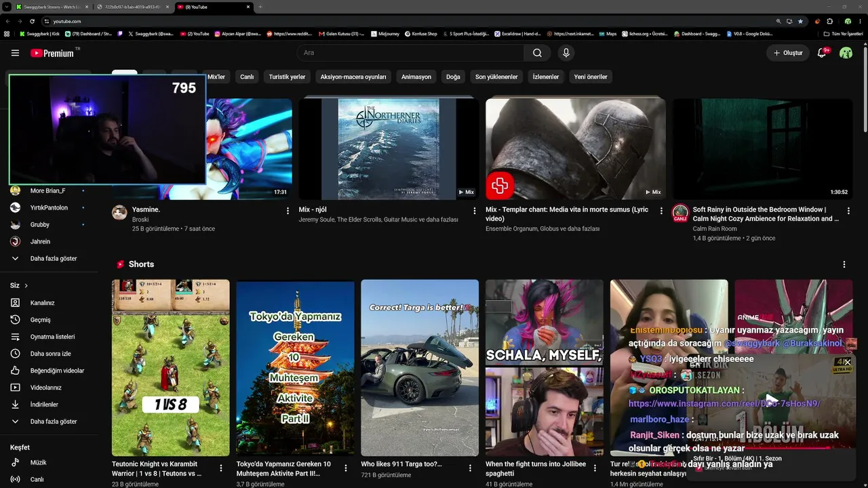This screenshot has width=868, height=488.
Task: Click the Calm Rain Room live avatar
Action: (680, 213)
